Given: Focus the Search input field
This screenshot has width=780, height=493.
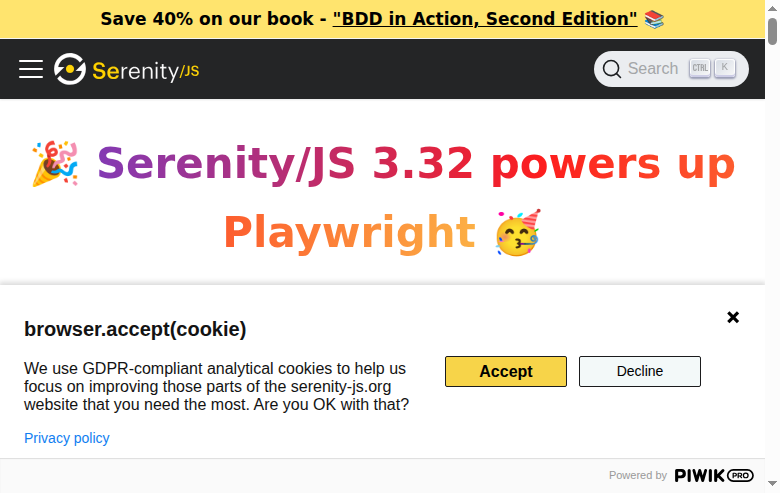Looking at the screenshot, I should [x=653, y=69].
